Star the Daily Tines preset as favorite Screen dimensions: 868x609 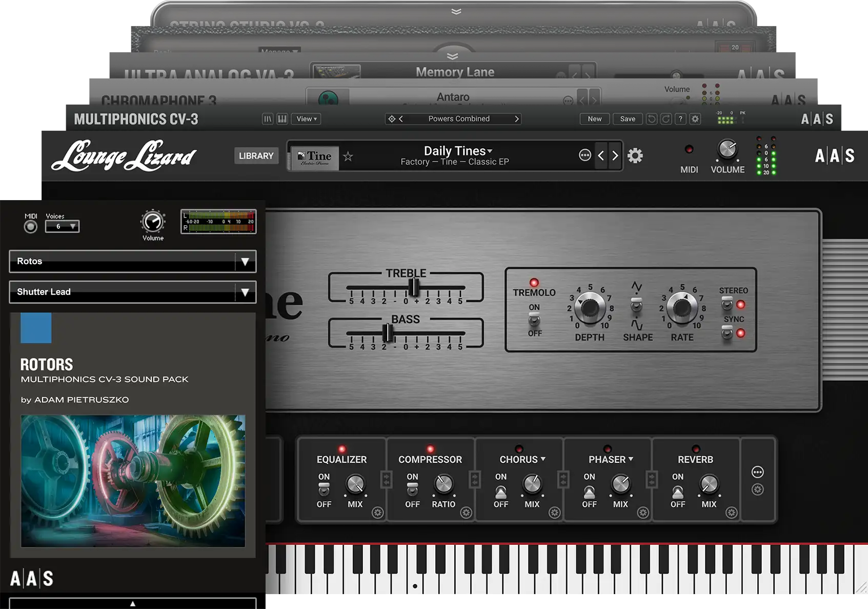coord(349,156)
